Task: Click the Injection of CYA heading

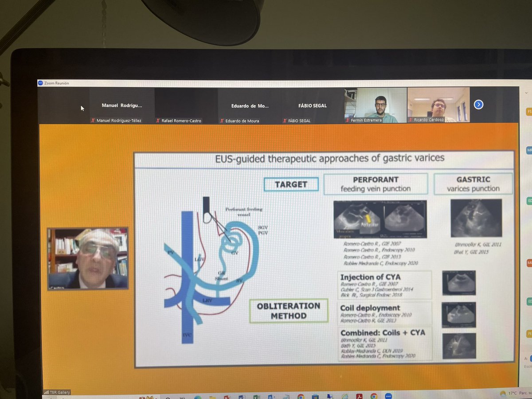Action: pos(370,278)
